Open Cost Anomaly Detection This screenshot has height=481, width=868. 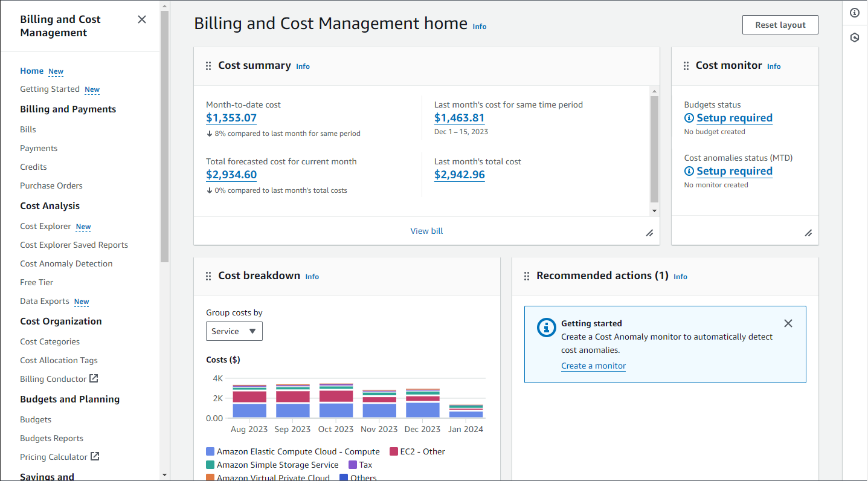[66, 263]
